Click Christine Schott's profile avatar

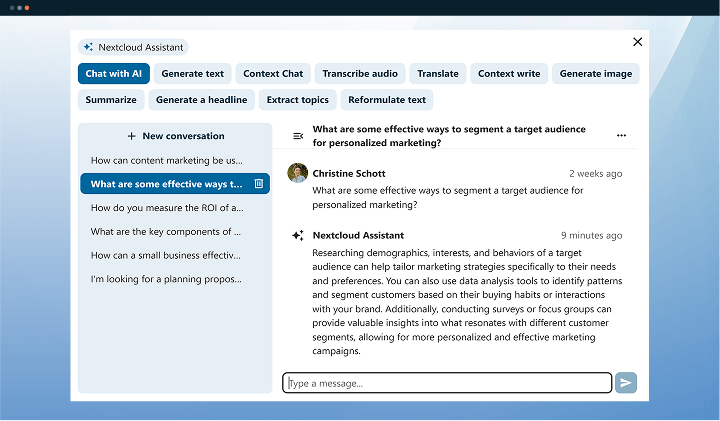click(297, 174)
